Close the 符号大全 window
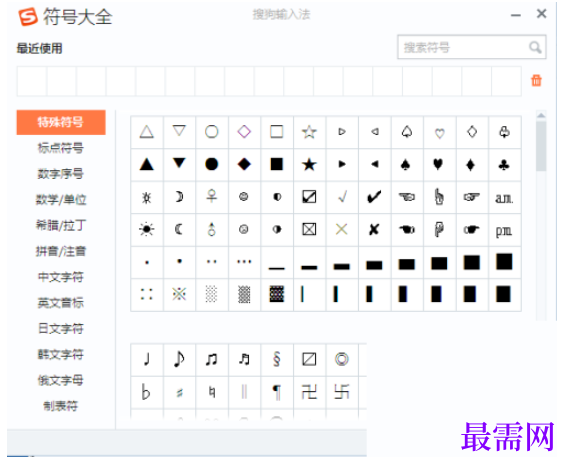This screenshot has height=468, width=573. 542,14
